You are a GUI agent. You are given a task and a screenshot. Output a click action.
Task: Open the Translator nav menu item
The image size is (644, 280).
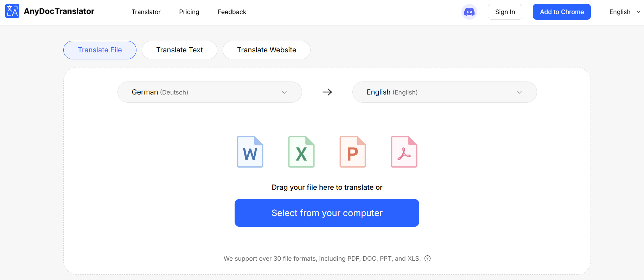146,12
